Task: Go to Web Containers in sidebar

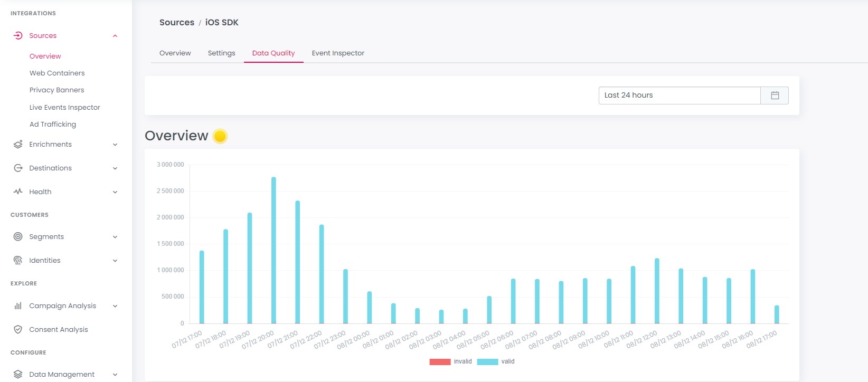Action: (x=57, y=73)
